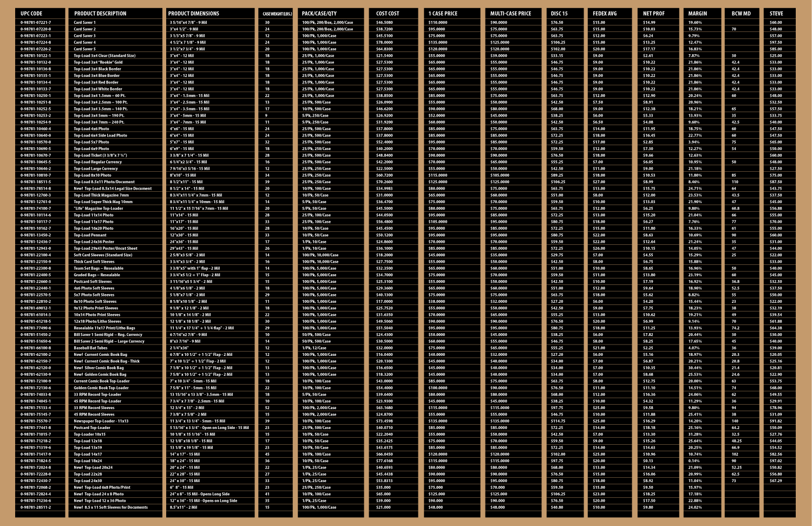The height and width of the screenshot is (526, 812).
Task: Select the Card Saver 1 description cell
Action: [x=85, y=23]
